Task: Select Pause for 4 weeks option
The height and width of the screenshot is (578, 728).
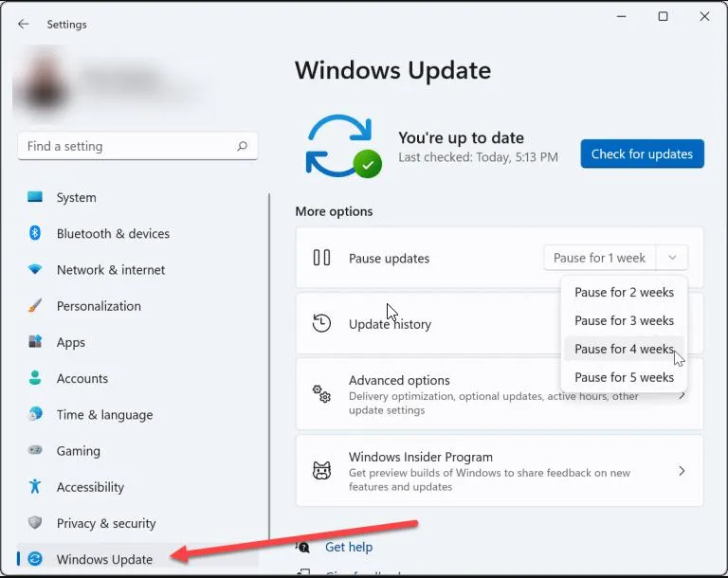Action: coord(624,349)
